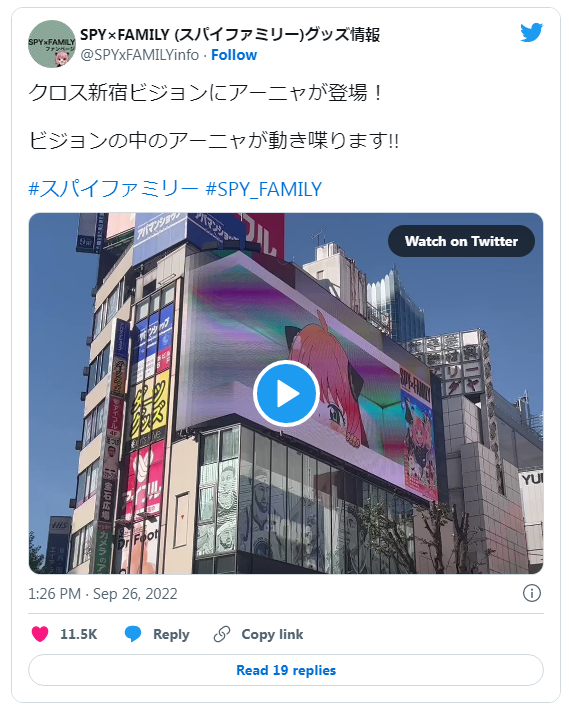Click the Reply text label

click(171, 634)
